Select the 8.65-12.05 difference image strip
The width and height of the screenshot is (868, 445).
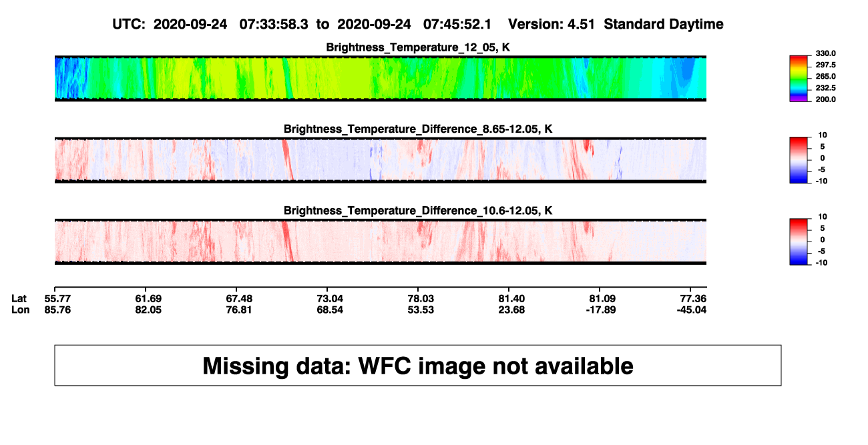pos(381,160)
